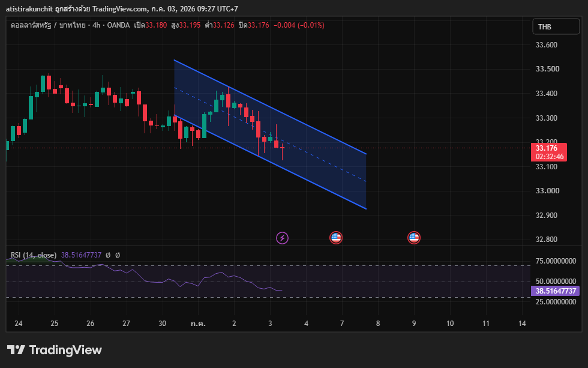Click the ก.ค. month label on time axis
This screenshot has width=588, height=368.
coord(198,324)
